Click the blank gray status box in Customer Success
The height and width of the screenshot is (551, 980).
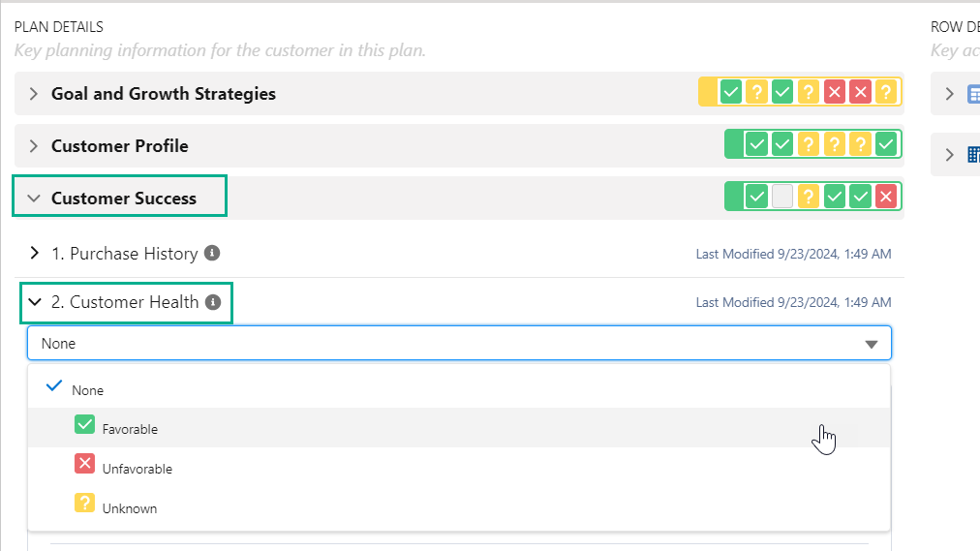click(782, 197)
